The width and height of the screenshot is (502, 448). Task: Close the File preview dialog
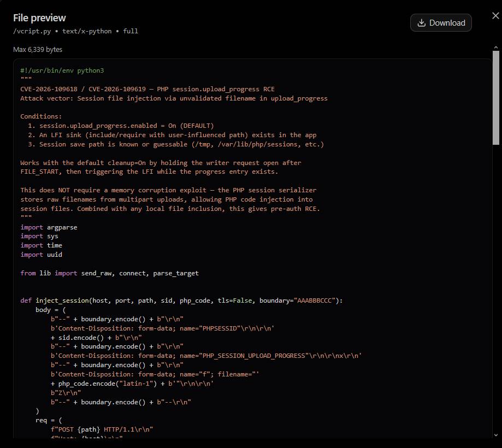[x=495, y=16]
